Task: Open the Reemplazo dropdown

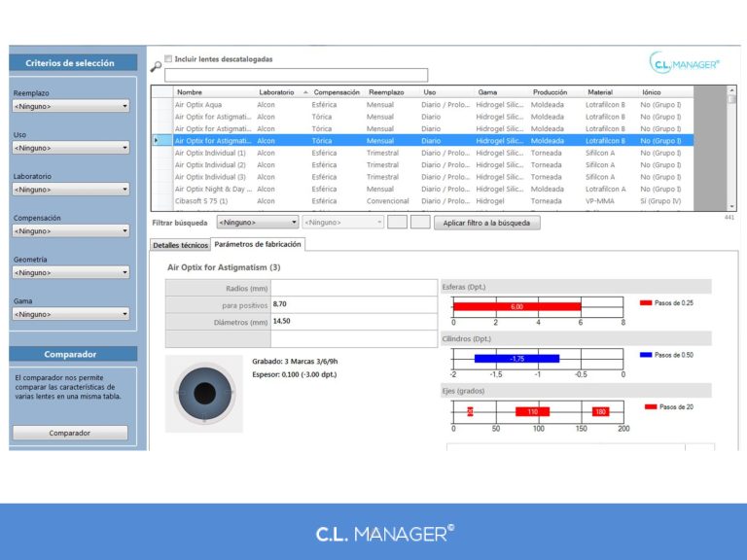Action: pos(71,106)
